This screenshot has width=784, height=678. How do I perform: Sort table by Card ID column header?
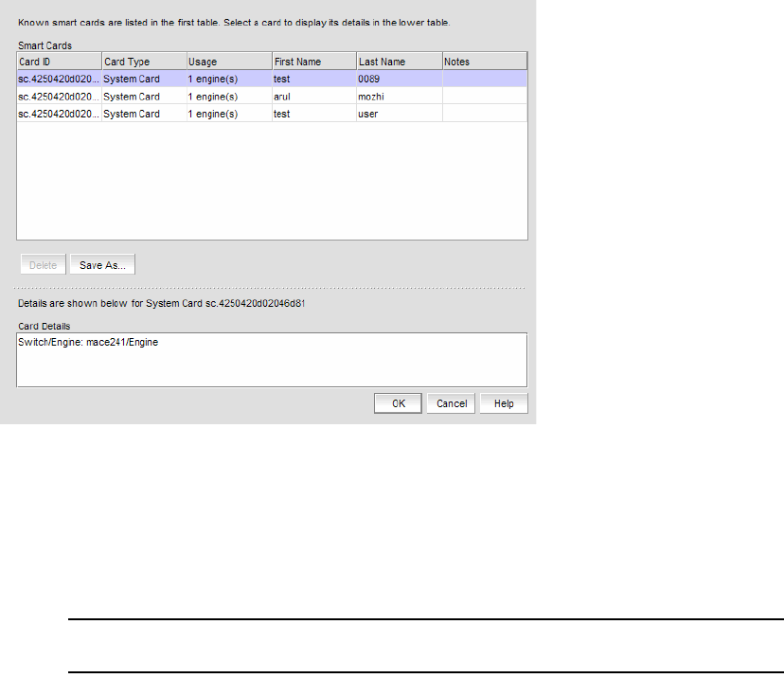click(58, 62)
